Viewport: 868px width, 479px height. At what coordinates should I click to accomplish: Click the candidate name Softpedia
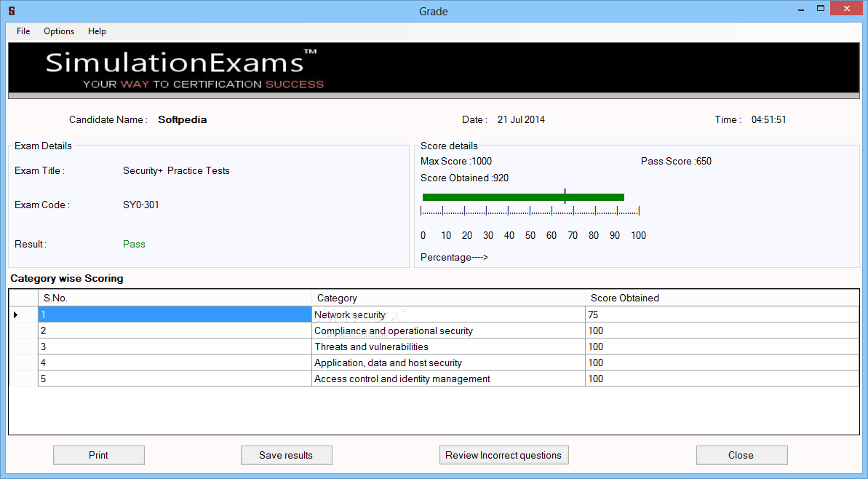182,119
